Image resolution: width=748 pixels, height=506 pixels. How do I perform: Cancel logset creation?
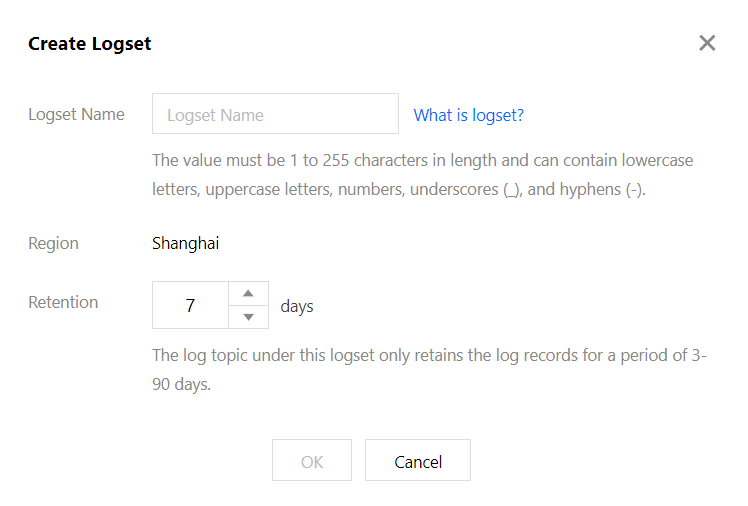418,460
